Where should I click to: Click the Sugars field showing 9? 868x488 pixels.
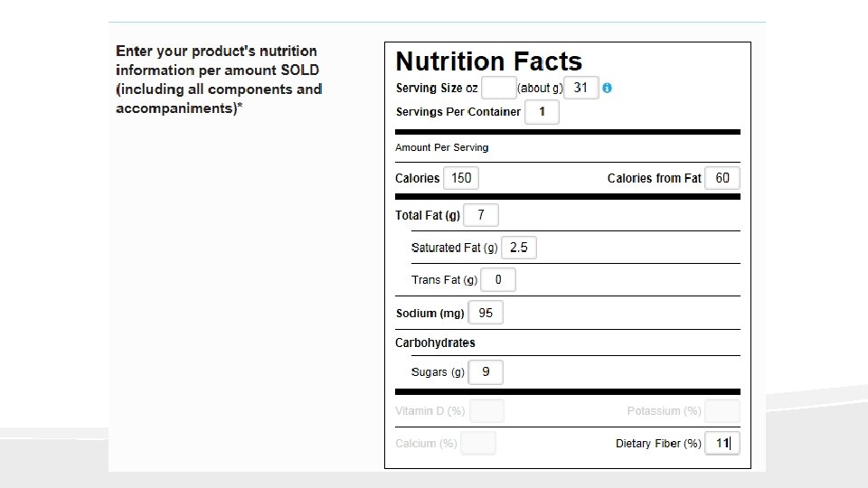coord(486,371)
